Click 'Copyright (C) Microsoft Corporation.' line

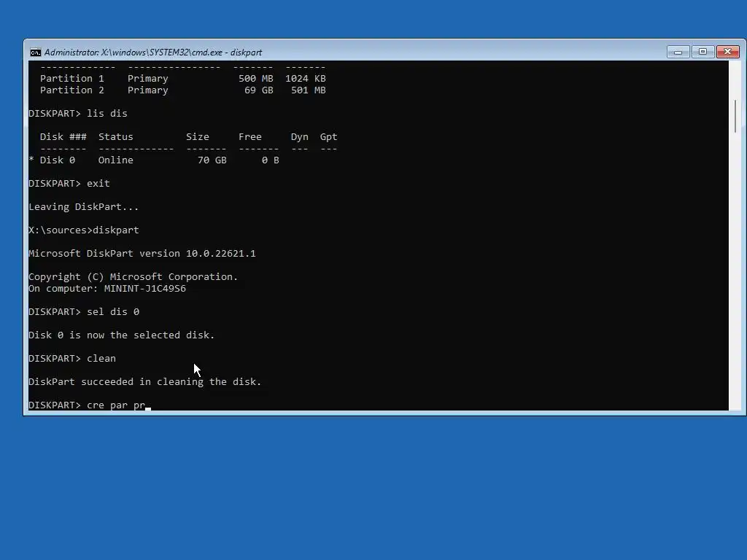point(133,276)
